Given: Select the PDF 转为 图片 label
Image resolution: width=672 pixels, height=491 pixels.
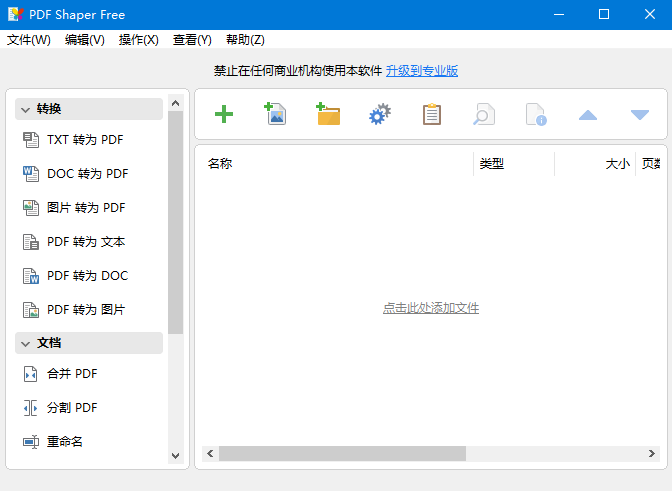Looking at the screenshot, I should click(86, 310).
